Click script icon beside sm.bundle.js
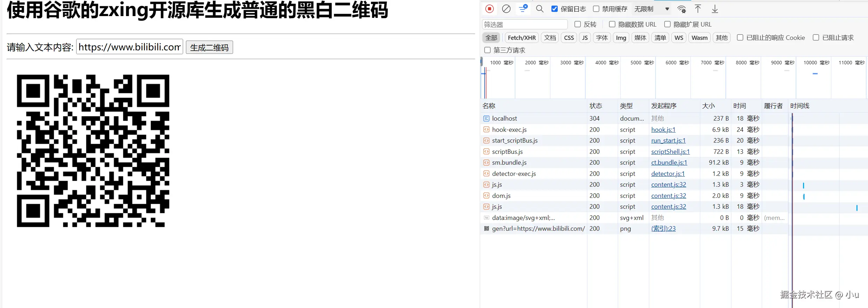Viewport: 868px width, 308px height. (486, 163)
